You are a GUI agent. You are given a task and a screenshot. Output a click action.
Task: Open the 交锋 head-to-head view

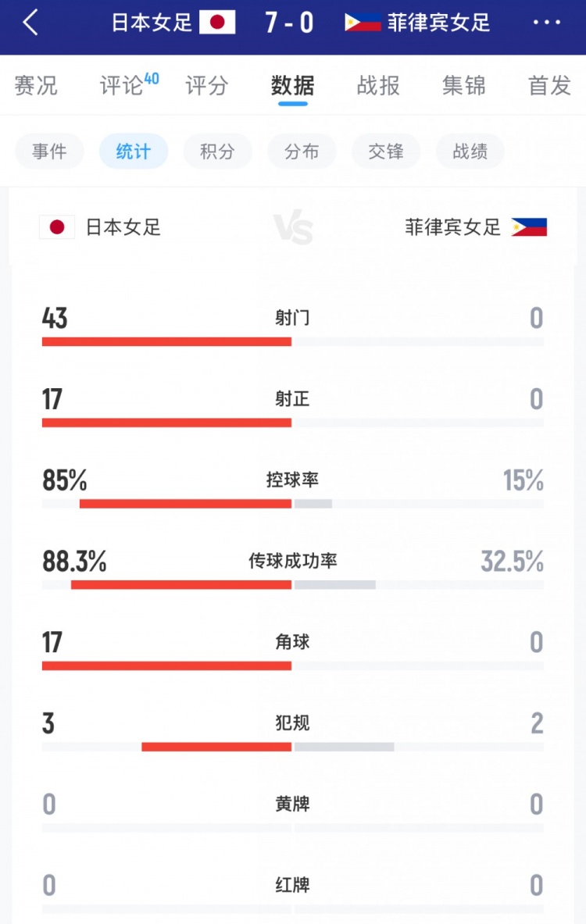pos(386,152)
